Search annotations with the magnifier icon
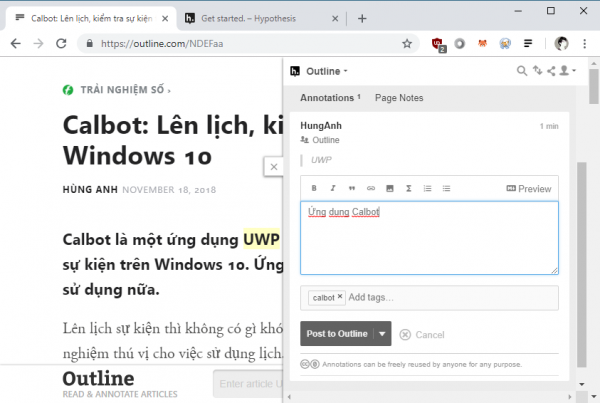 point(522,71)
